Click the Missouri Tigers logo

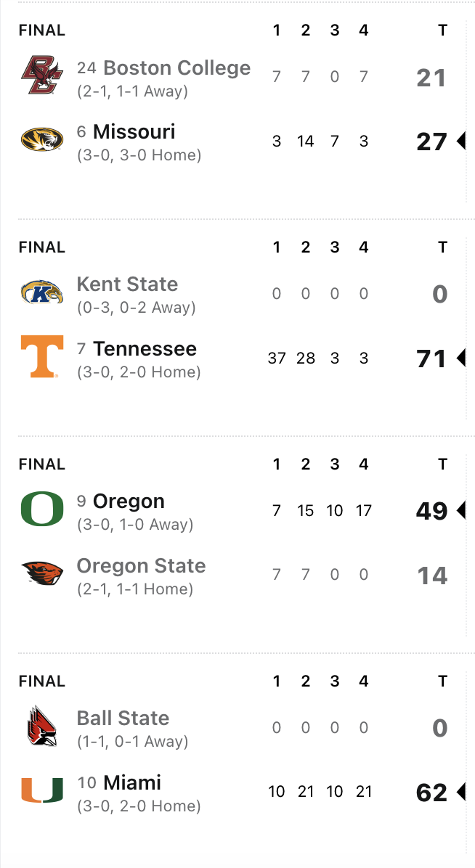tap(42, 139)
